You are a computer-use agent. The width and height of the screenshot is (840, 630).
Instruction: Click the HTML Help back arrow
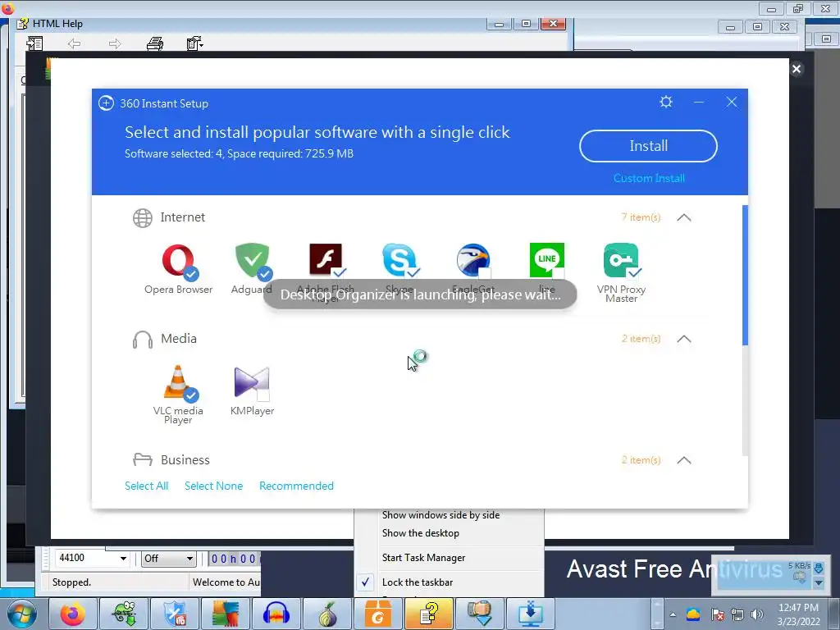[x=74, y=43]
